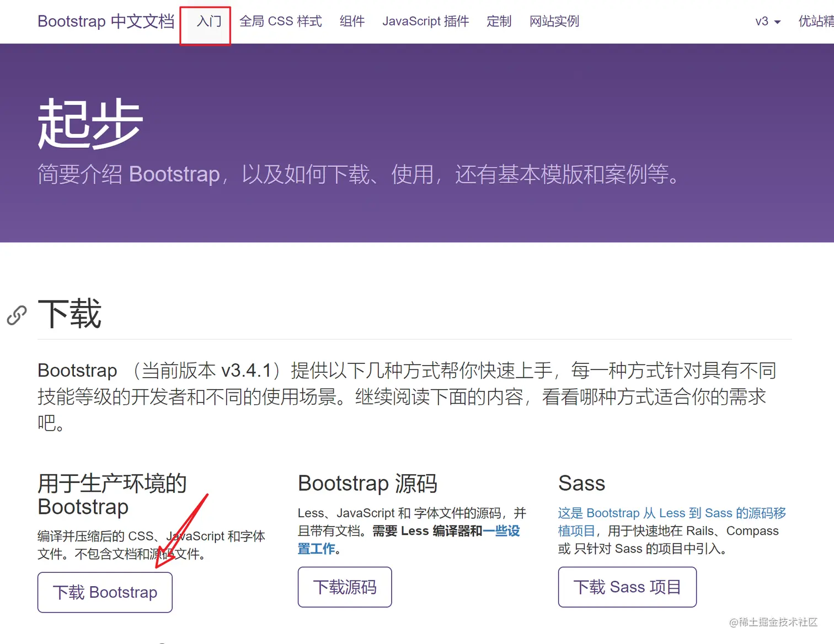
Task: Click the 编译并压缩后的 CSS description text
Action: [x=151, y=545]
